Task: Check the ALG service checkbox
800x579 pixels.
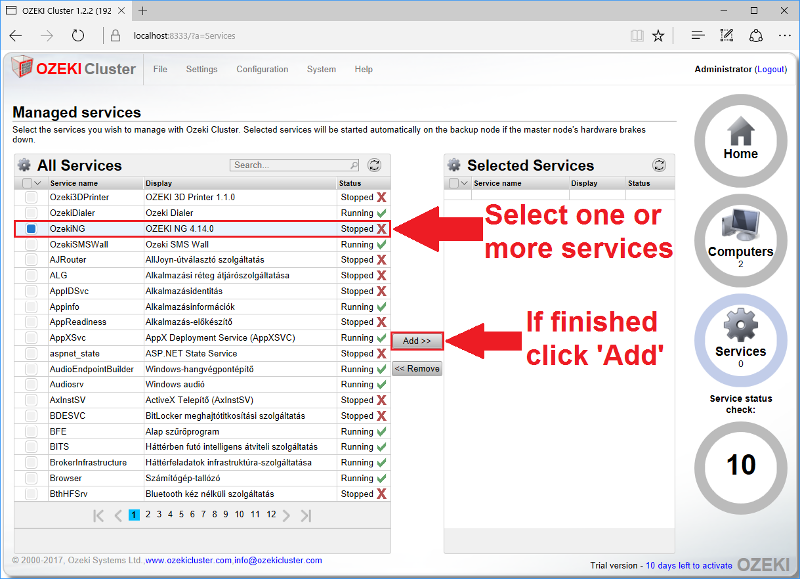Action: [31, 275]
